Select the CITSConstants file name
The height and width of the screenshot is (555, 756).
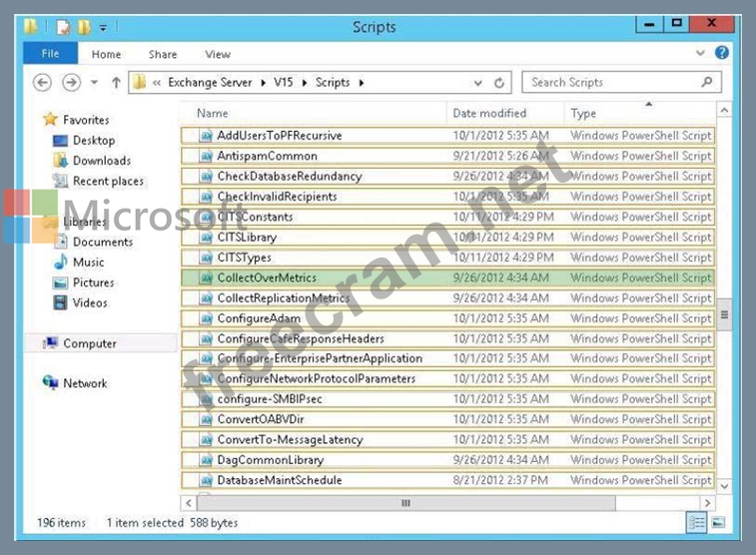point(255,217)
